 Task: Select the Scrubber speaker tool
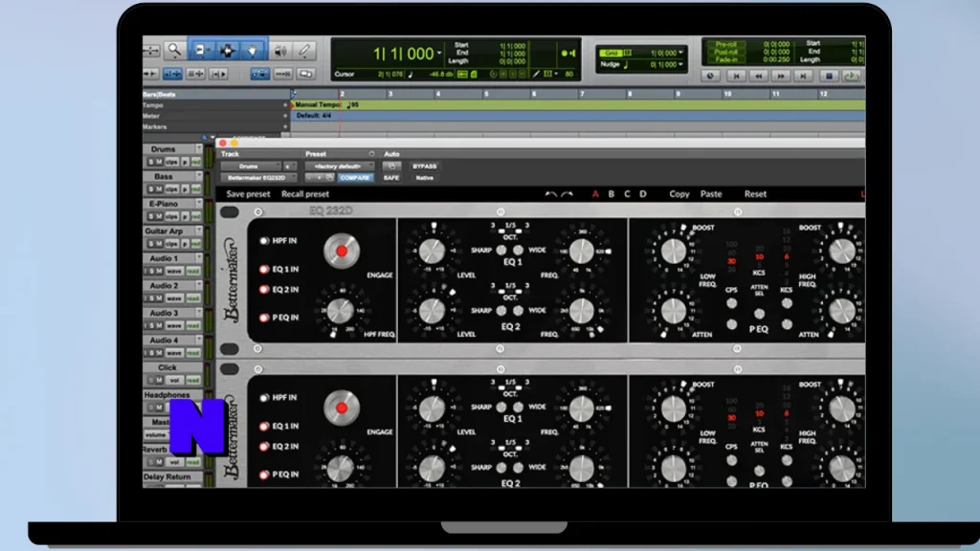pos(280,51)
